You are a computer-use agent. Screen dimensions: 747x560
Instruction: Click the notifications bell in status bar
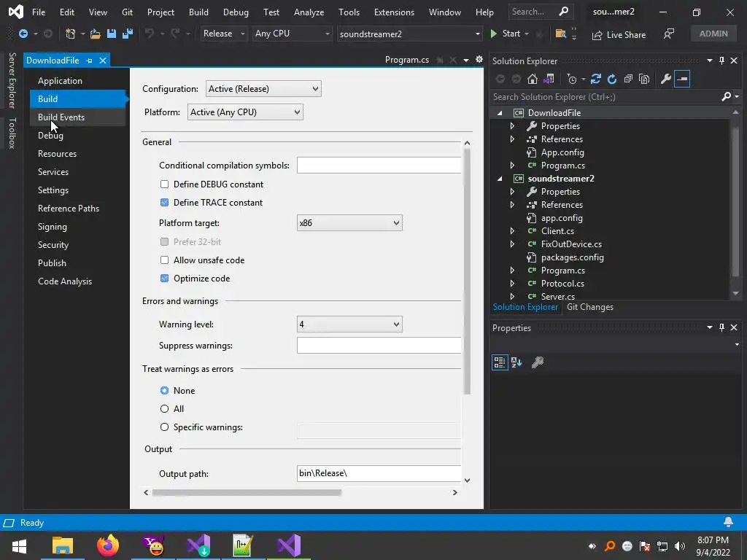click(728, 522)
